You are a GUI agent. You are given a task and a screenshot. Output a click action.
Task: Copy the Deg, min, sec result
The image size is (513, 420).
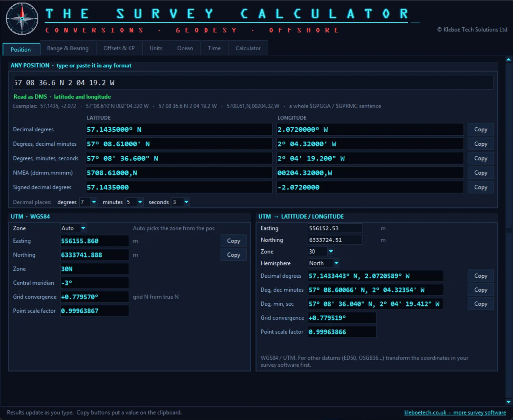click(481, 304)
